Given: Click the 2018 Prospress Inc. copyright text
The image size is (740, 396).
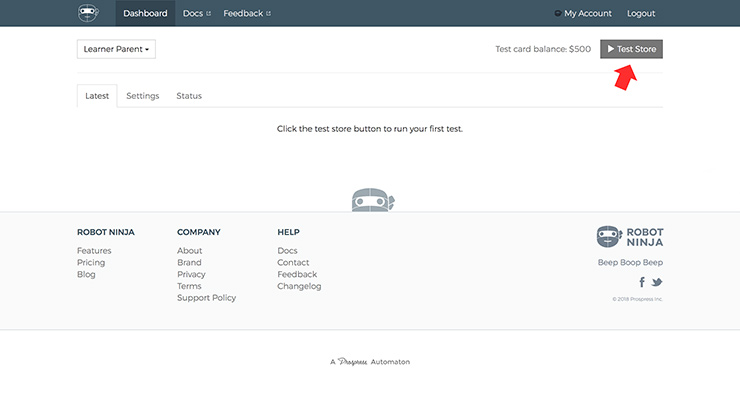Looking at the screenshot, I should point(638,299).
